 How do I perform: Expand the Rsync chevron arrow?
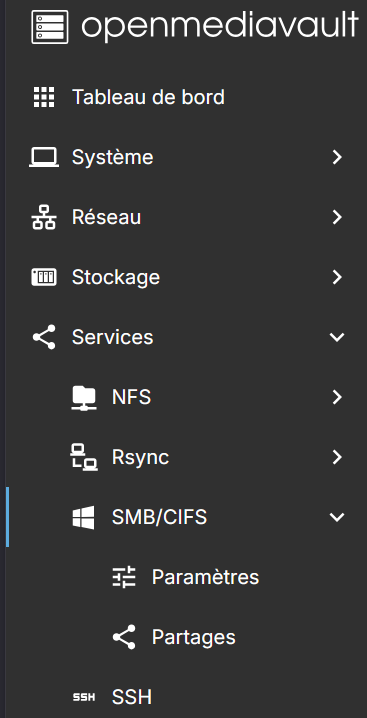[x=337, y=457]
